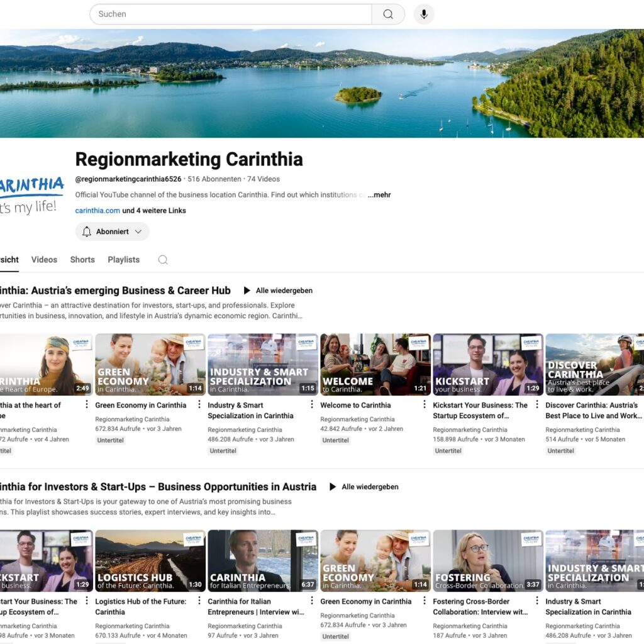The image size is (644, 644).
Task: Open Discover Carinthia thumbnail
Action: tap(595, 364)
